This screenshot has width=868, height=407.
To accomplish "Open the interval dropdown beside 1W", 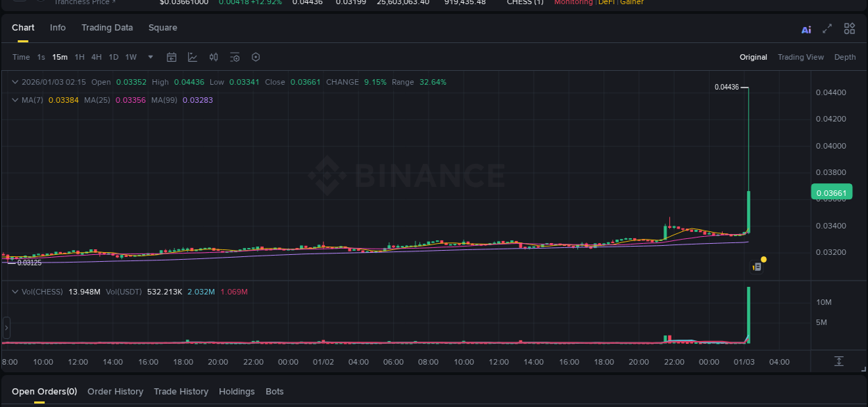I will [150, 57].
